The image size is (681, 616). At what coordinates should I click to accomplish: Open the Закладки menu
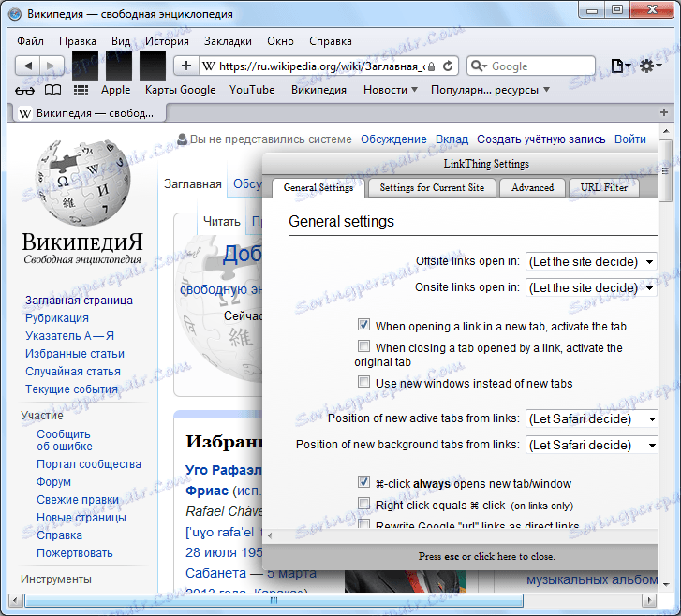tap(228, 41)
